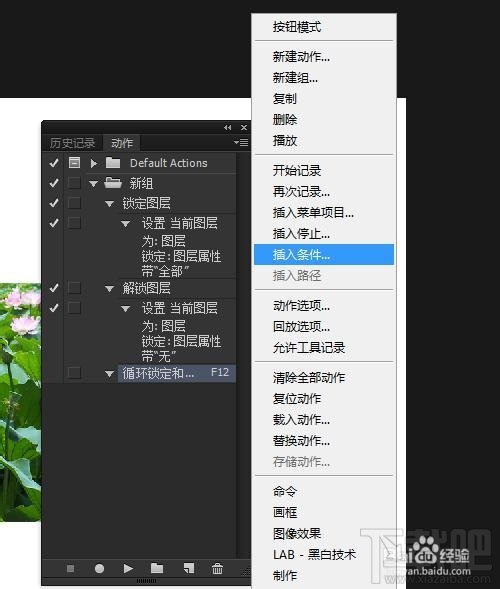Toggle the checkmark for Default Actions
The image size is (500, 589).
click(54, 163)
